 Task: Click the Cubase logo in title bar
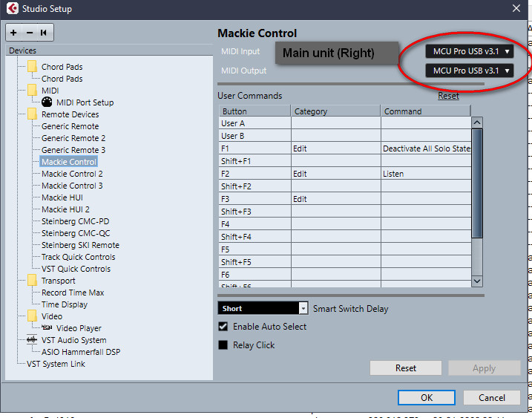tap(12, 8)
